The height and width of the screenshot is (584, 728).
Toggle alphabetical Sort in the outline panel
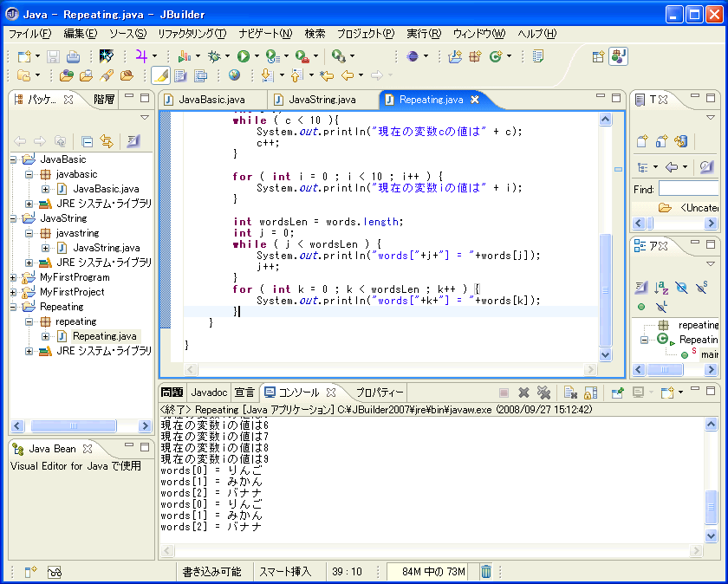(661, 287)
